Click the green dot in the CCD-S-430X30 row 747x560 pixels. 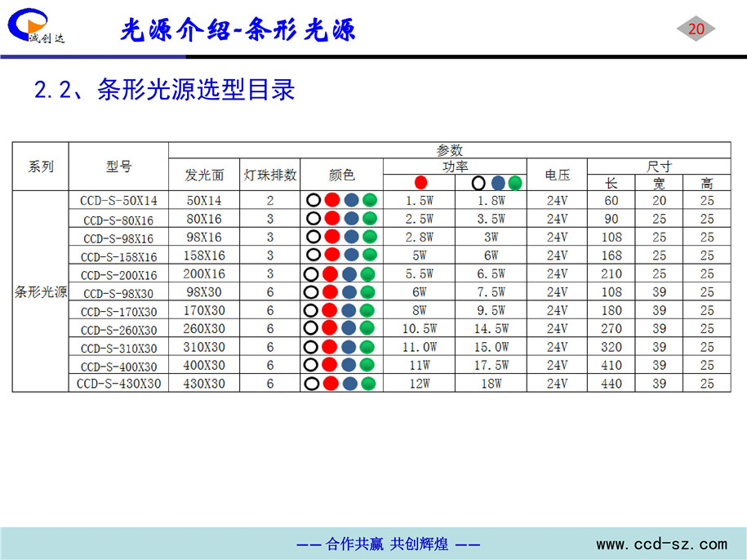[x=369, y=384]
